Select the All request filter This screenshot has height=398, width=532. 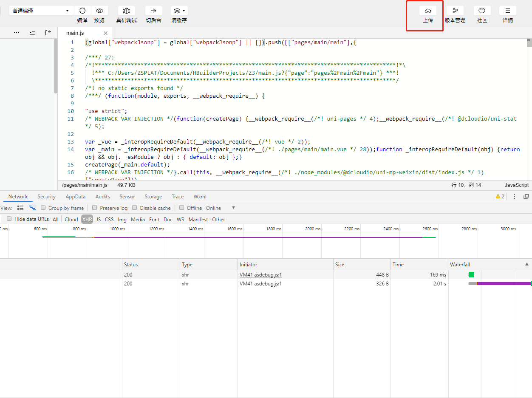tap(56, 220)
